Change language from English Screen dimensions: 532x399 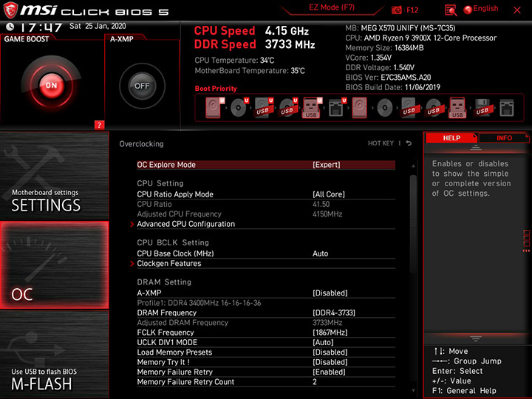(481, 9)
